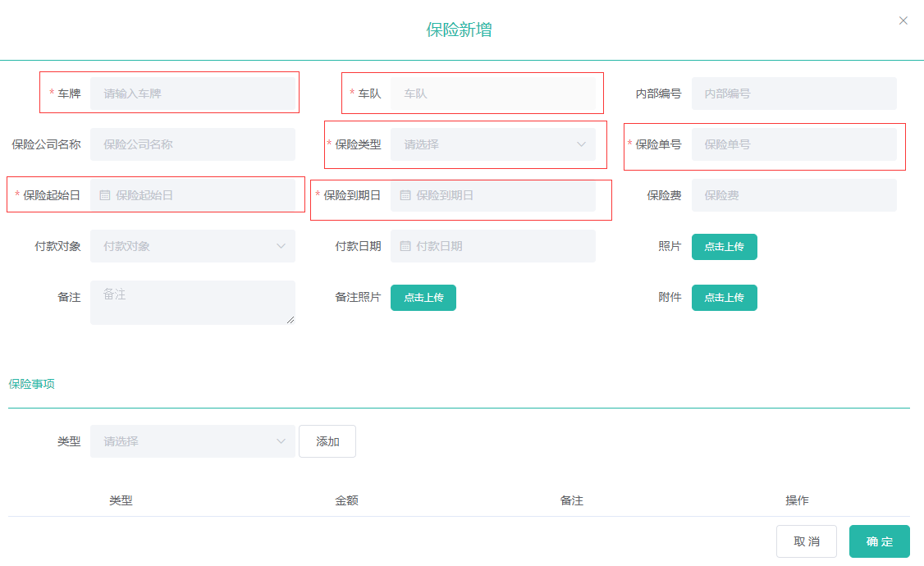
Task: Focus the 车牌 input field
Action: point(193,94)
